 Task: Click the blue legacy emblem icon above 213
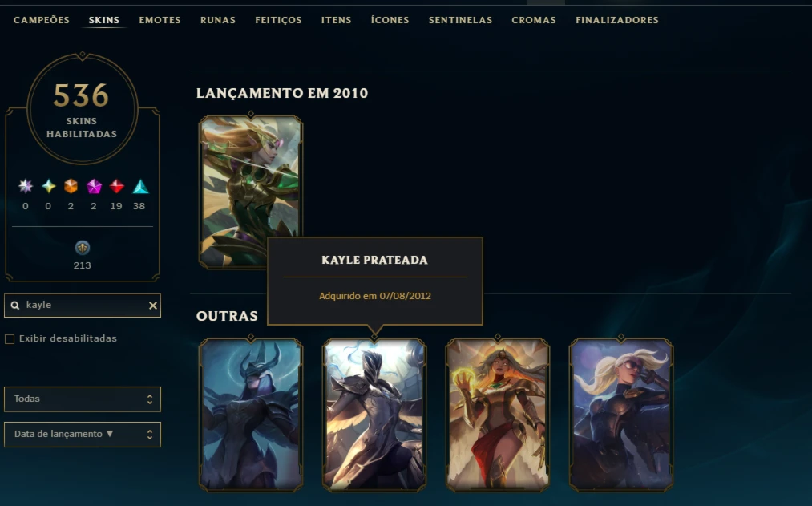[x=83, y=248]
